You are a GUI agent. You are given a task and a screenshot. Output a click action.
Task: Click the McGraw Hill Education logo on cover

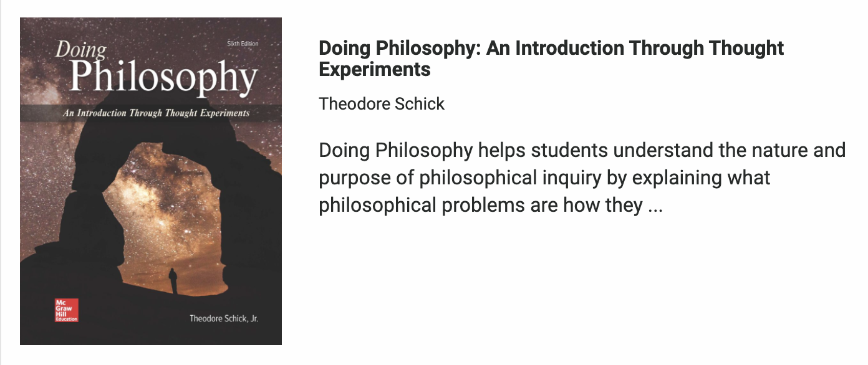[67, 310]
